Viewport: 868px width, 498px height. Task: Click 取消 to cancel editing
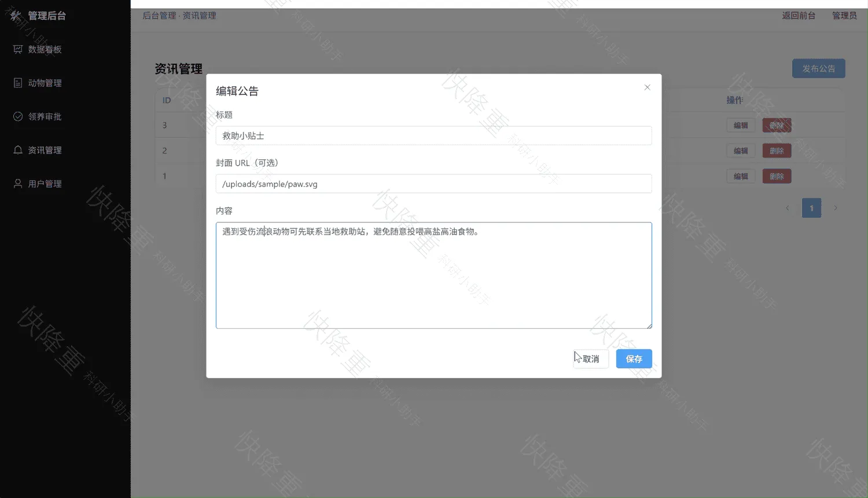point(591,359)
